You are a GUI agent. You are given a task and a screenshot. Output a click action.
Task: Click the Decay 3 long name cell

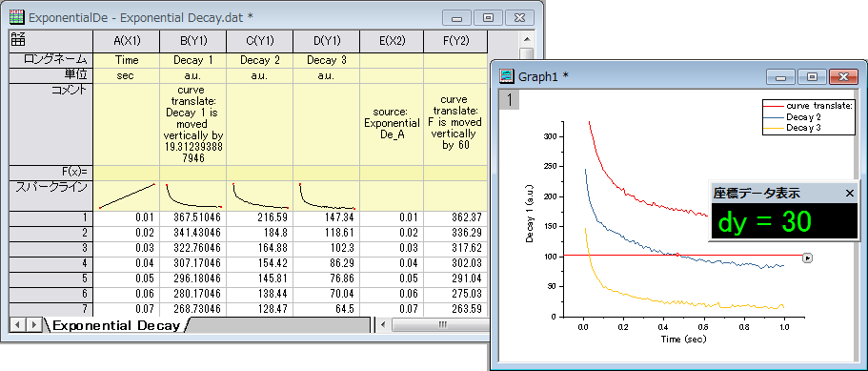pyautogui.click(x=327, y=60)
